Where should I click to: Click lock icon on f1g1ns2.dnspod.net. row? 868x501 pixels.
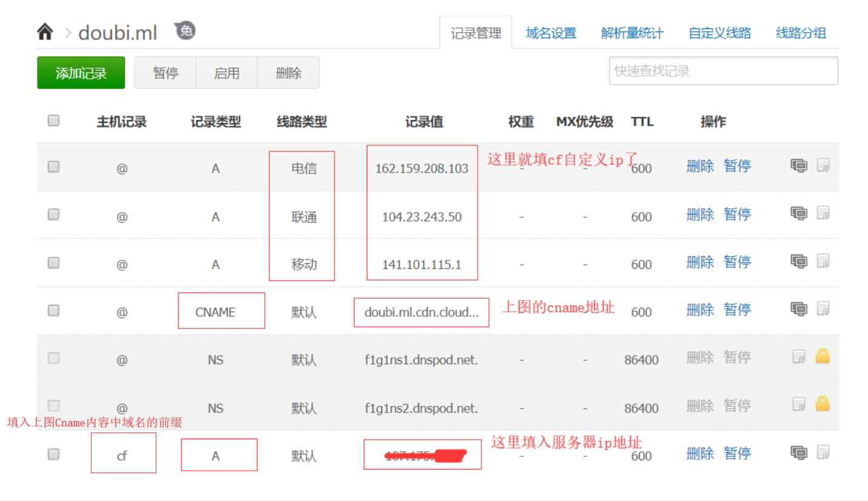[823, 403]
